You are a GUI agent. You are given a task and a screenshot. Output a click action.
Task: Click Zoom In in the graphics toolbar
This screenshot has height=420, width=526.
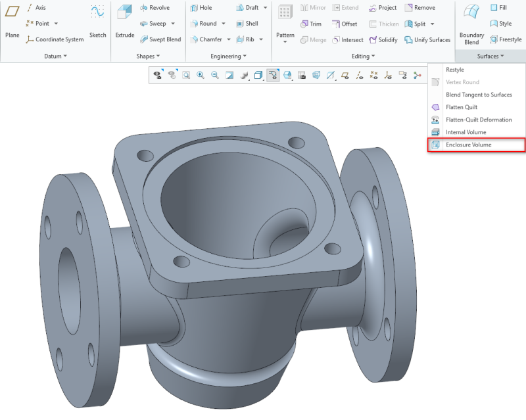point(201,76)
